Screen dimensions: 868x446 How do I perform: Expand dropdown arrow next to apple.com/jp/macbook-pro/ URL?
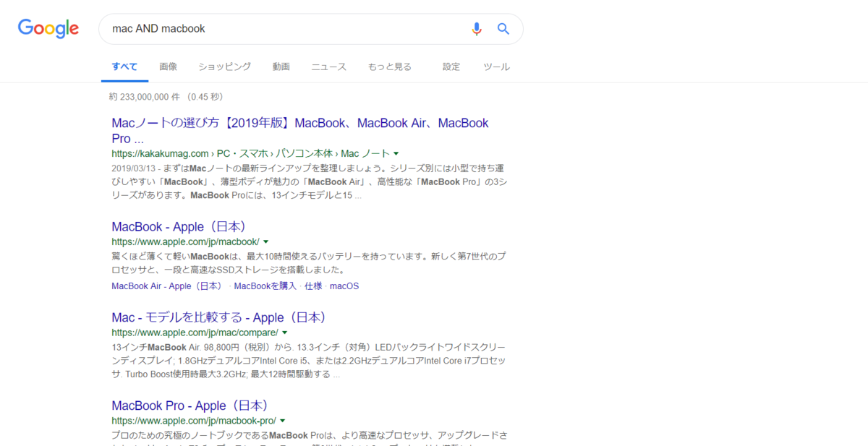click(282, 421)
